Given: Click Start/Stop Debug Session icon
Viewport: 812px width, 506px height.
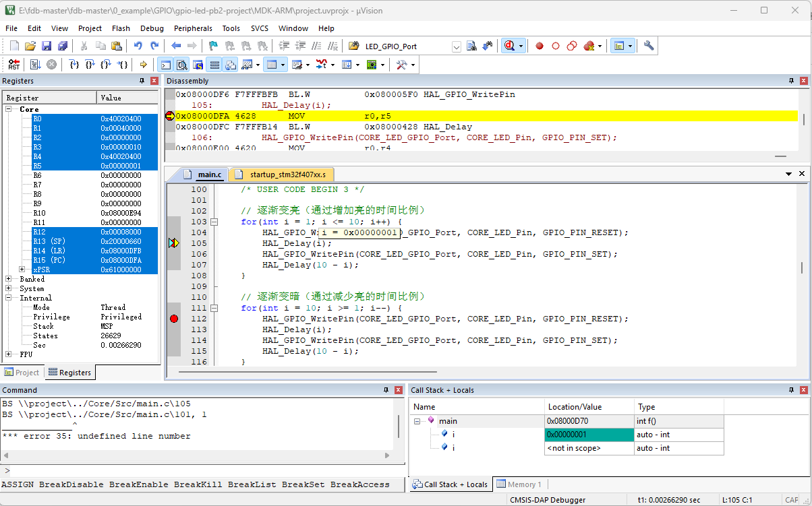Looking at the screenshot, I should pos(509,46).
